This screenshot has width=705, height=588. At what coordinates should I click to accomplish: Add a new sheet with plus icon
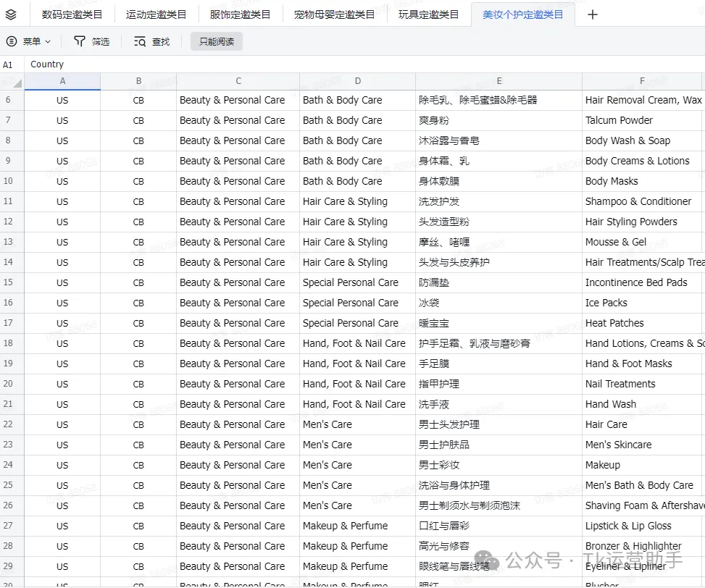click(x=592, y=14)
